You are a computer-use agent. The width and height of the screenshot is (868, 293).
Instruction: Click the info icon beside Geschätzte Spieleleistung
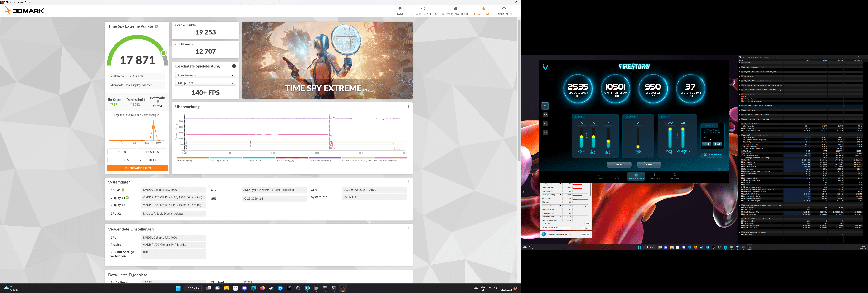pos(234,66)
